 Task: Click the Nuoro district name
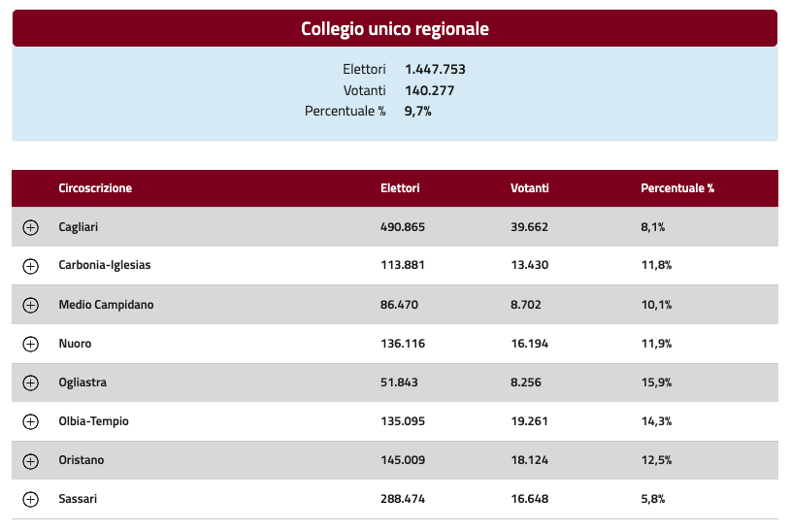(75, 344)
